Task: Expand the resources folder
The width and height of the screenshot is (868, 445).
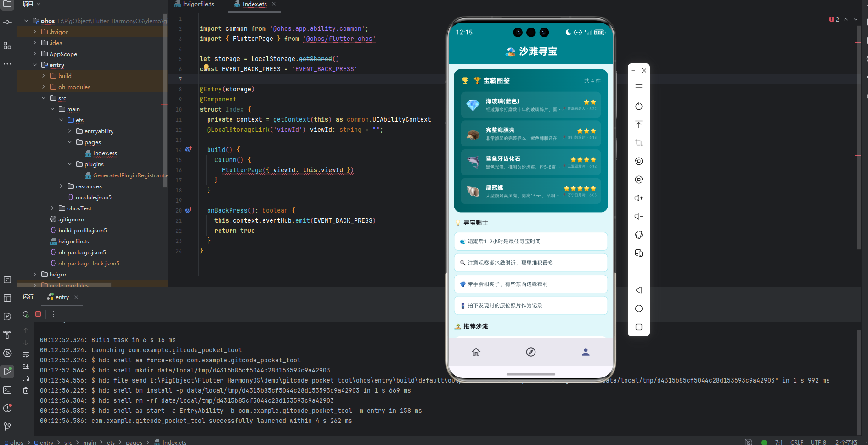Action: [x=61, y=186]
